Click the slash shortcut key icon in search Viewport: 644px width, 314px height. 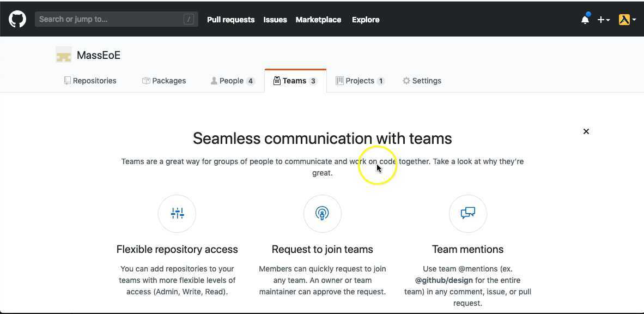(x=189, y=19)
